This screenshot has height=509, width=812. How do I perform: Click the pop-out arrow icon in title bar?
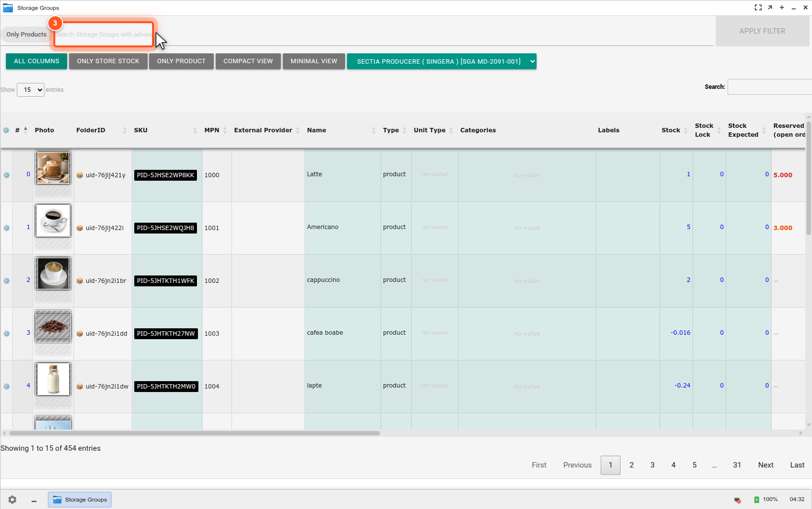[x=770, y=7]
